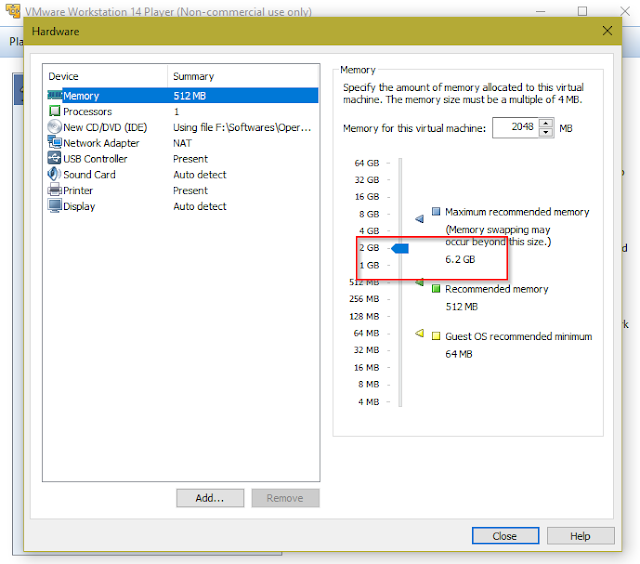Click the Add... button
The height and width of the screenshot is (564, 640).
tap(210, 498)
